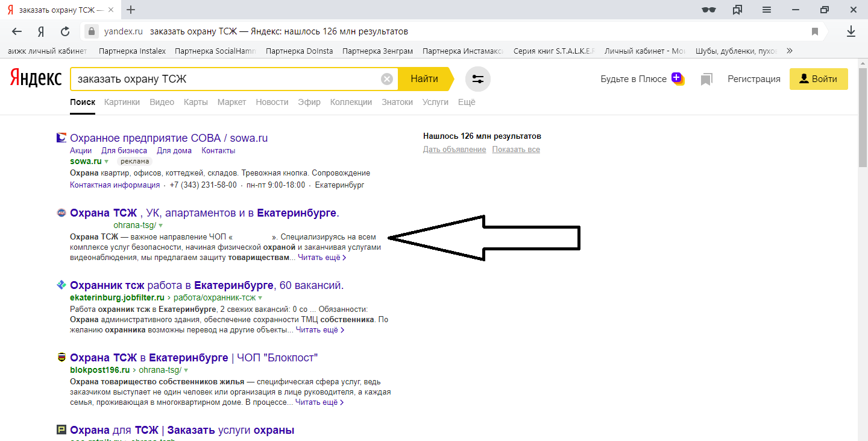Click the Яндекс logo
The width and height of the screenshot is (868, 441).
pyautogui.click(x=36, y=78)
